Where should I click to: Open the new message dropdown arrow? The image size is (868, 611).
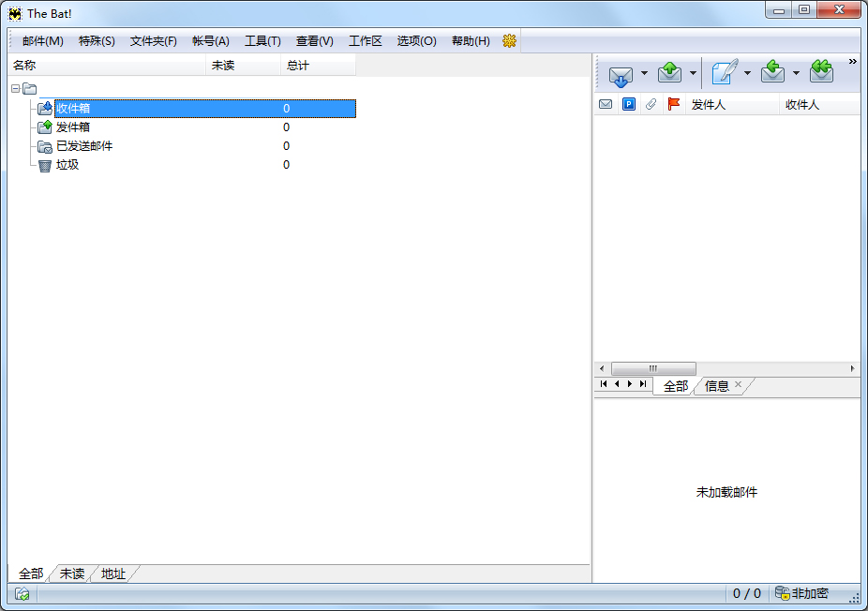[x=747, y=73]
